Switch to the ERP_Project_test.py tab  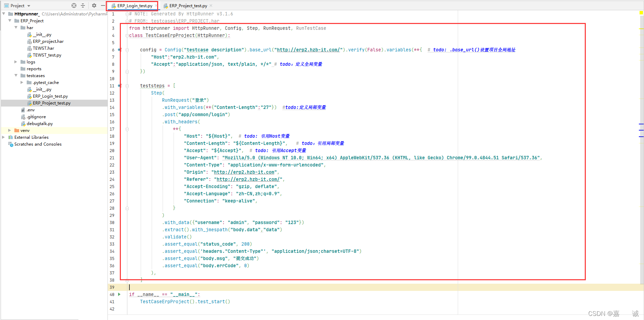point(188,6)
